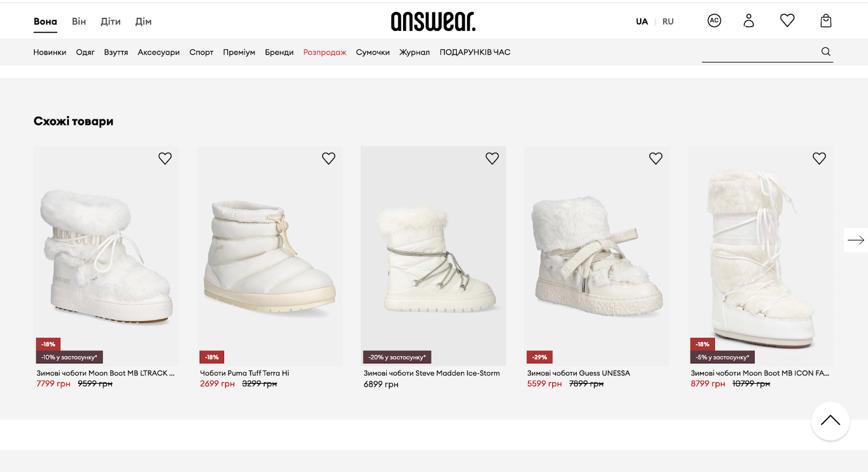Show next similar products with right arrow
This screenshot has height=472, width=868.
pyautogui.click(x=856, y=240)
